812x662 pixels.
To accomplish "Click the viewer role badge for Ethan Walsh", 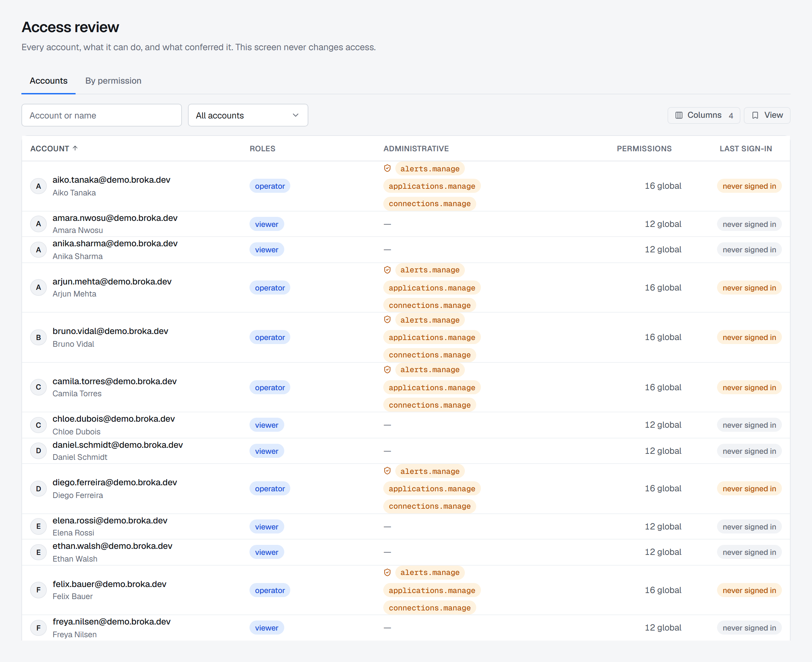I will pos(267,552).
